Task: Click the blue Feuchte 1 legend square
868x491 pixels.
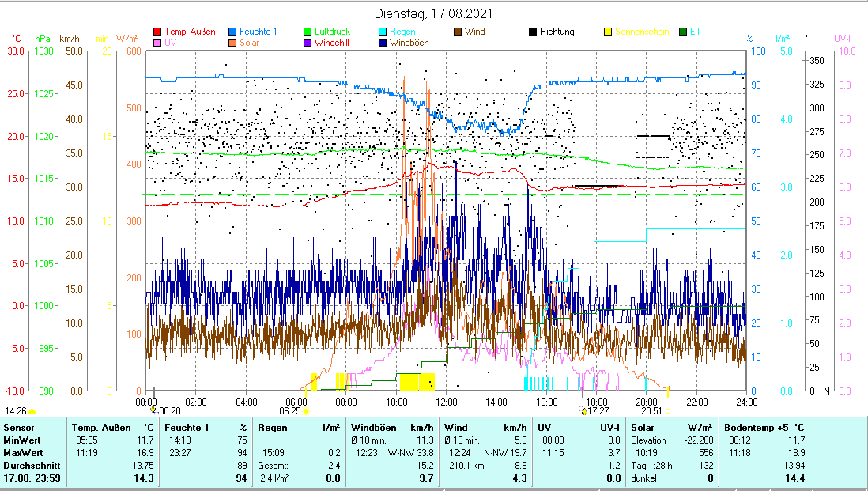Action: click(x=234, y=32)
